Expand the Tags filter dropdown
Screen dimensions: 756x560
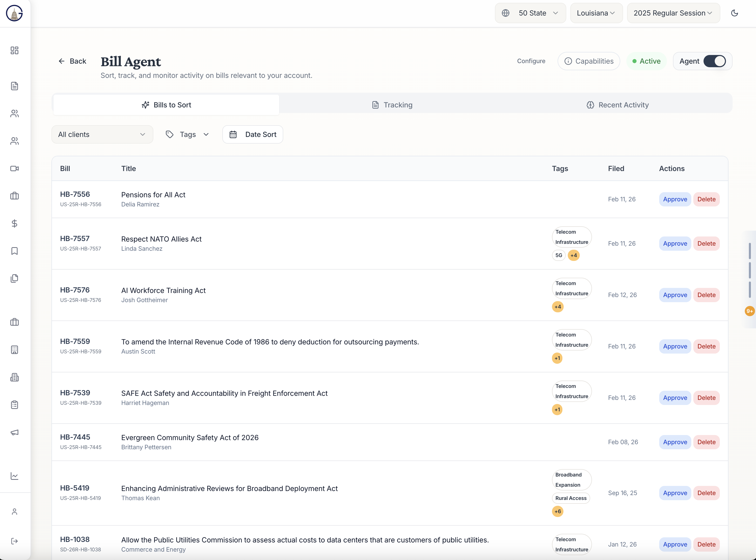[x=187, y=134]
